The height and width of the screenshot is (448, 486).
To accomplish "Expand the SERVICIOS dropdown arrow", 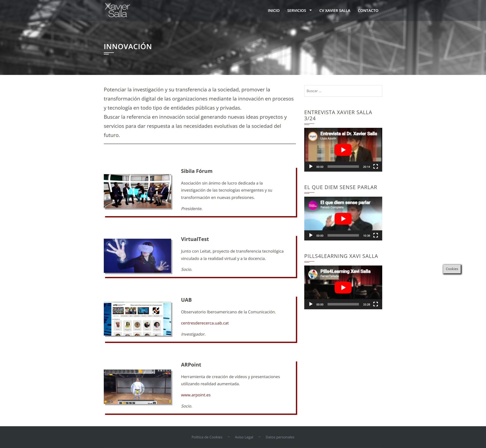I will pyautogui.click(x=311, y=10).
